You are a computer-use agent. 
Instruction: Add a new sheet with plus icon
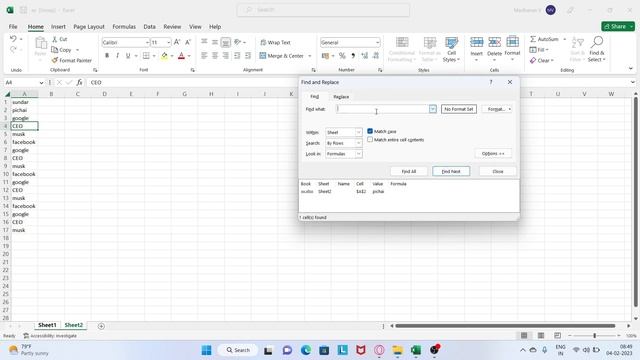tap(101, 326)
